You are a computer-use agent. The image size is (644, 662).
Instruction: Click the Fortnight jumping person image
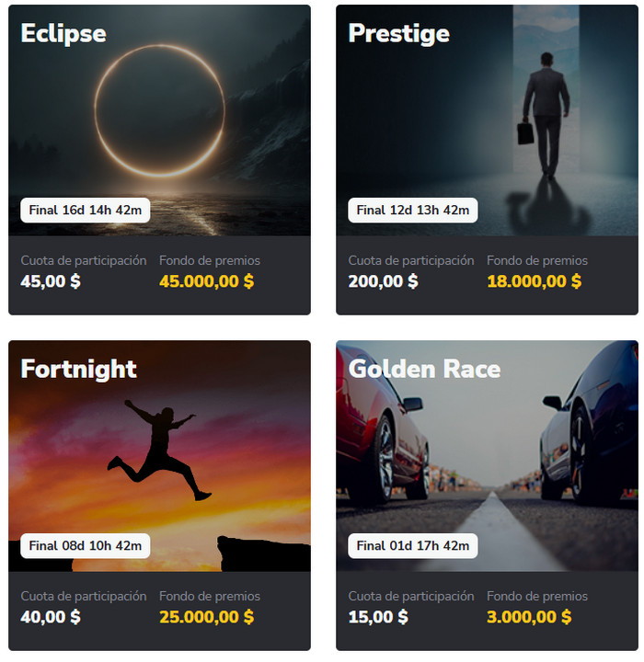click(156, 451)
